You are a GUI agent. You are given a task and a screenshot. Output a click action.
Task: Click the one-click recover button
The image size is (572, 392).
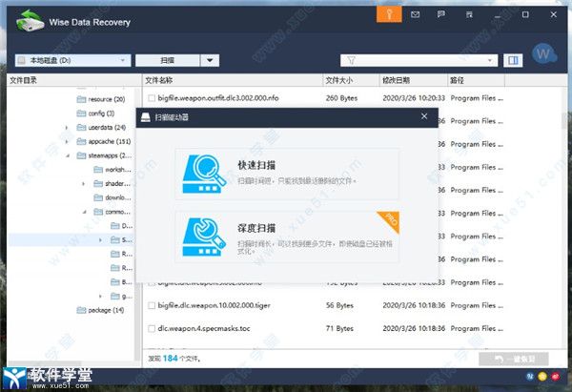[x=514, y=360]
